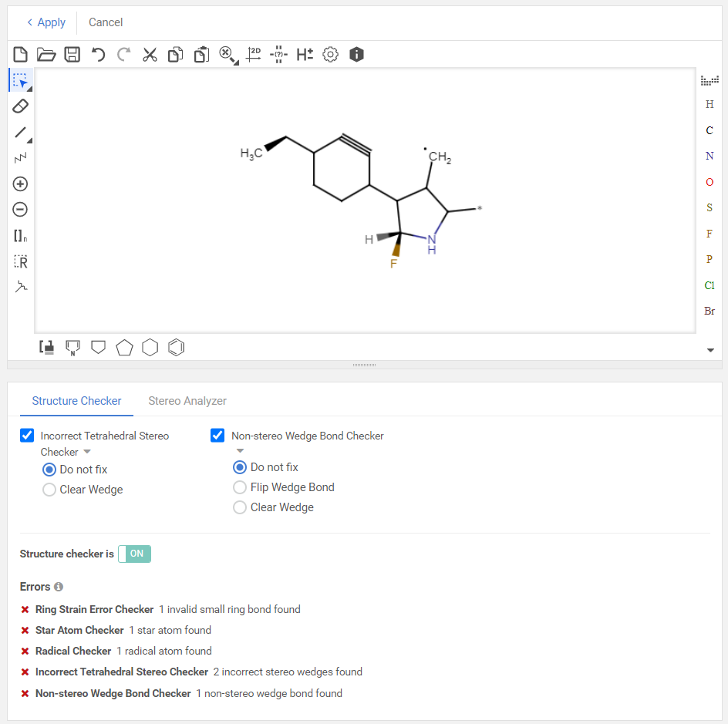The image size is (728, 724).
Task: Click the Cut scissors icon
Action: (x=150, y=55)
